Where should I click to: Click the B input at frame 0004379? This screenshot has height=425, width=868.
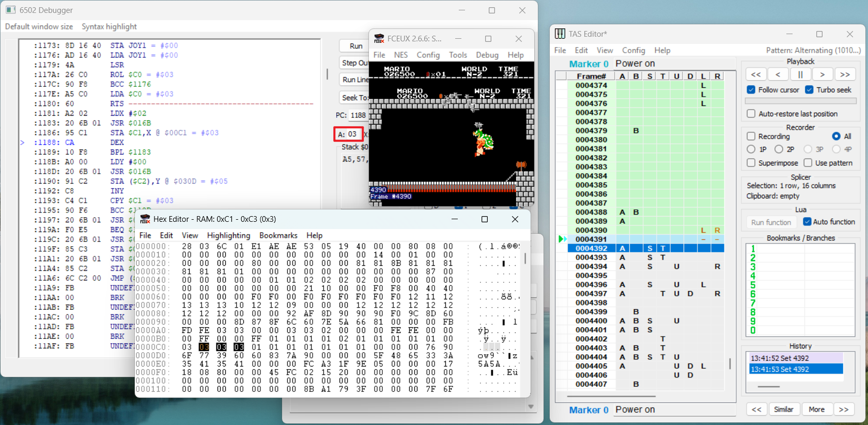click(636, 131)
